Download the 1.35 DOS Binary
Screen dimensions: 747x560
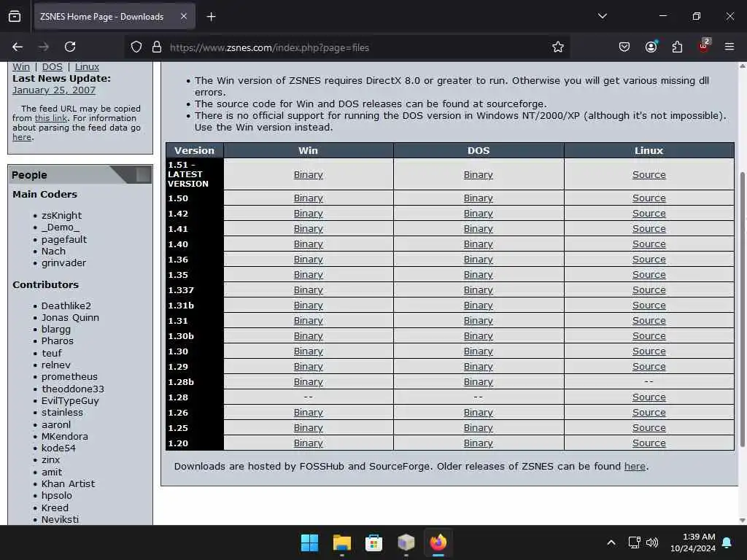(479, 275)
